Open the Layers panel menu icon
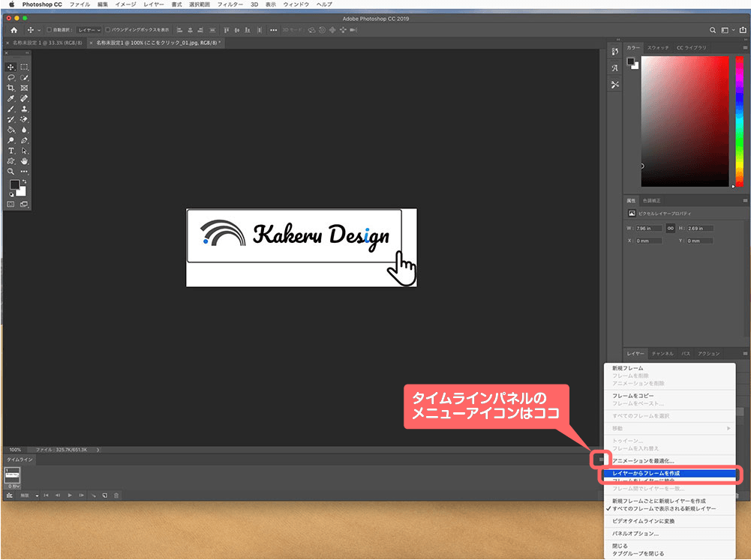751x560 pixels. 745,354
